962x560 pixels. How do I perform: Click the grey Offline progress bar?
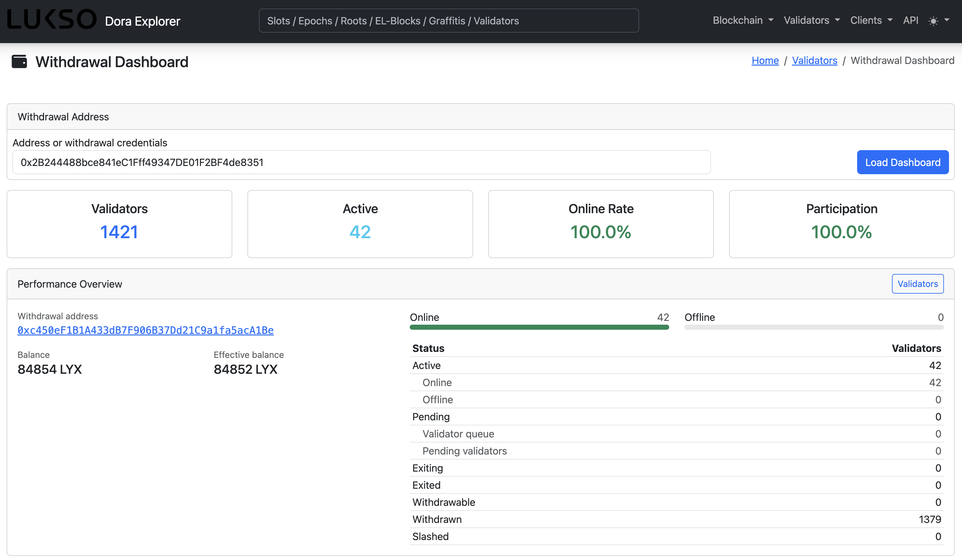(814, 327)
